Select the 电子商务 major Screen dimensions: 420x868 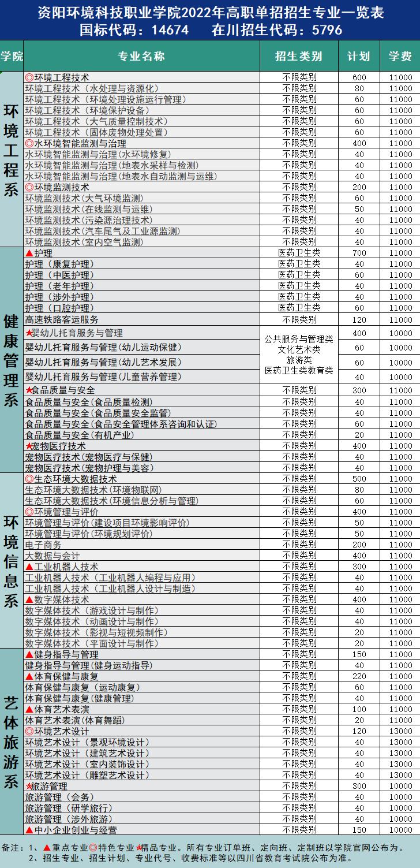pyautogui.click(x=141, y=545)
